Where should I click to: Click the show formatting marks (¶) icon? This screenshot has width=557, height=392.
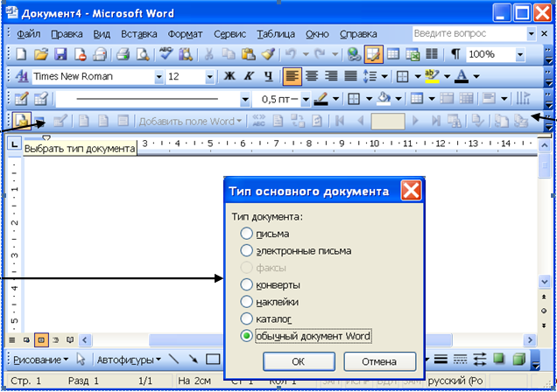[455, 54]
